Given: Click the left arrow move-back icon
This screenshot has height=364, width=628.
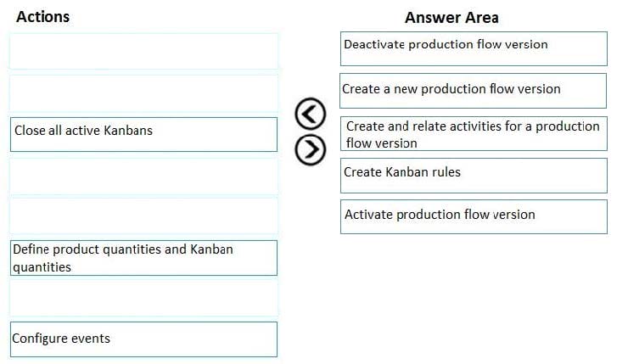Looking at the screenshot, I should (x=311, y=114).
